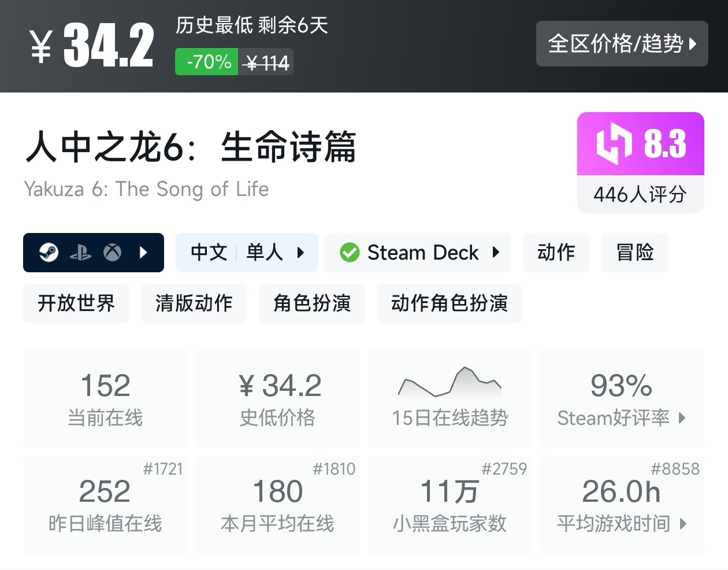Open the 开放世界 tag
The height and width of the screenshot is (570, 728).
tap(76, 303)
